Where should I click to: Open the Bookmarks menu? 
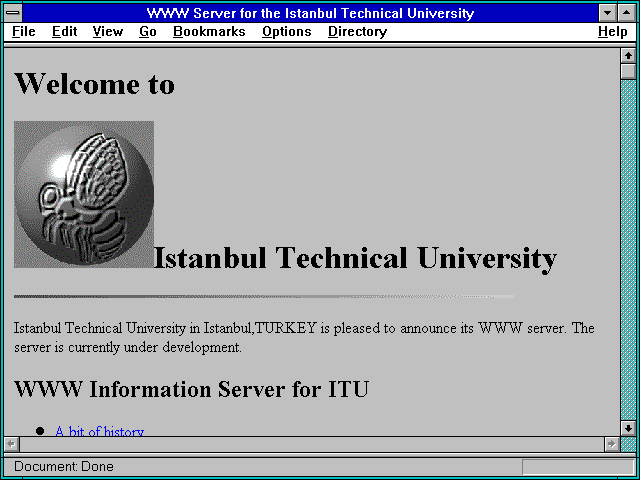pyautogui.click(x=209, y=32)
